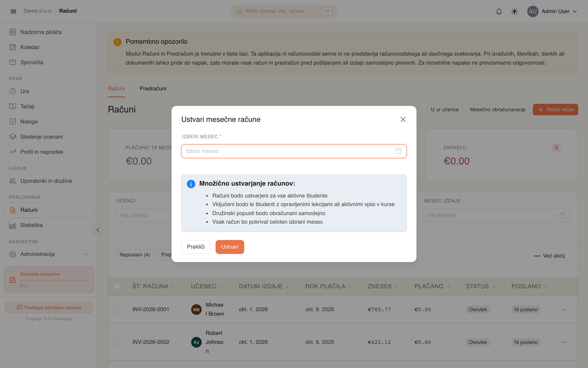This screenshot has width=588, height=368.
Task: Open the Admin User dropdown
Action: coord(552,11)
